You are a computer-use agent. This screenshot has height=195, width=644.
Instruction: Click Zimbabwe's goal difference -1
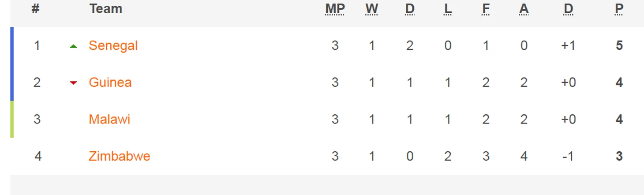568,156
